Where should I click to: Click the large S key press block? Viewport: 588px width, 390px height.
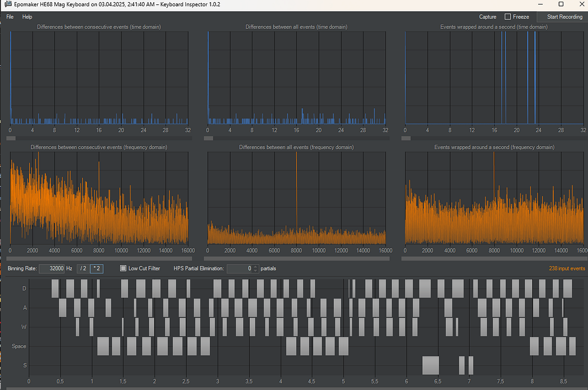[x=431, y=365]
